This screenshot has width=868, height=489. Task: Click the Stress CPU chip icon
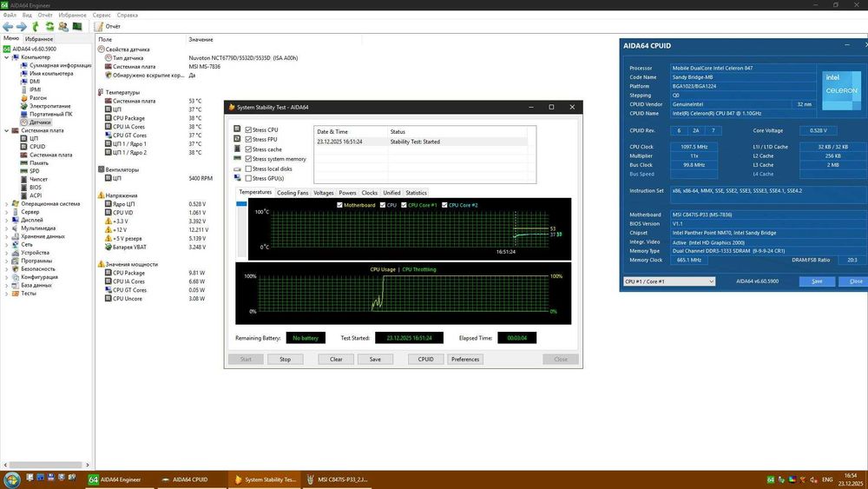pos(237,129)
